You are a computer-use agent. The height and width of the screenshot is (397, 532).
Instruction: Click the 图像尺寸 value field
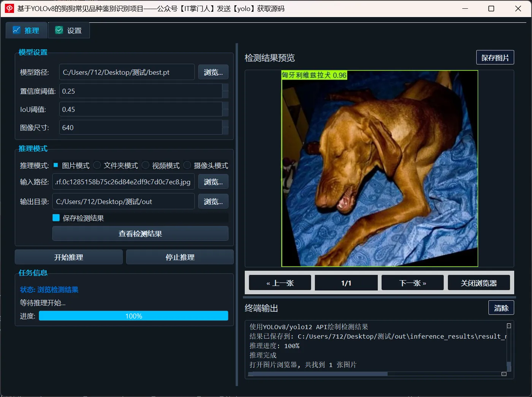pos(141,128)
